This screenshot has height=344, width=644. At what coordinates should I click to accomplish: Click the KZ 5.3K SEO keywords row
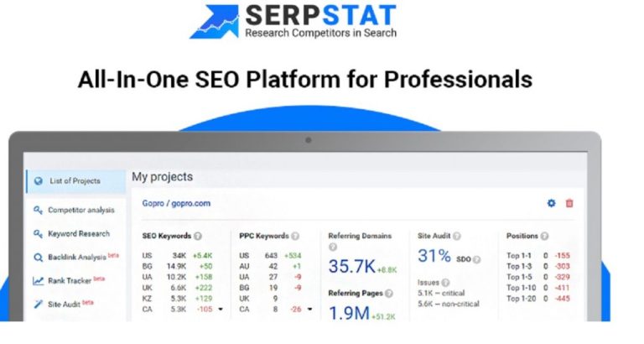tap(178, 299)
